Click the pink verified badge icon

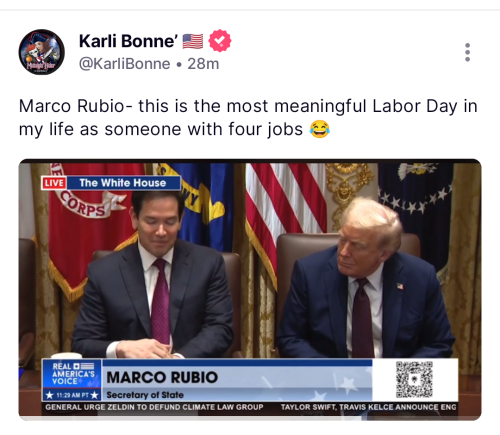click(x=220, y=41)
